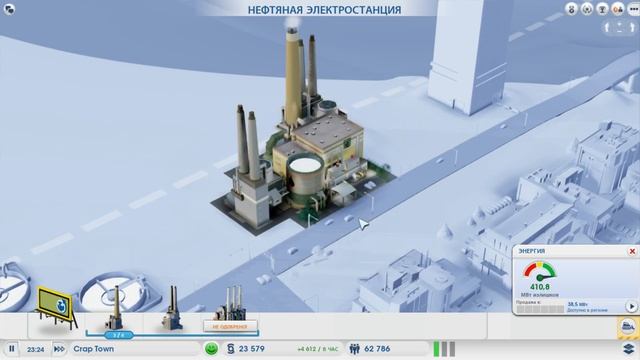This screenshot has width=640, height=360.
Task: Click the power sale progress bar
Action: point(540,309)
